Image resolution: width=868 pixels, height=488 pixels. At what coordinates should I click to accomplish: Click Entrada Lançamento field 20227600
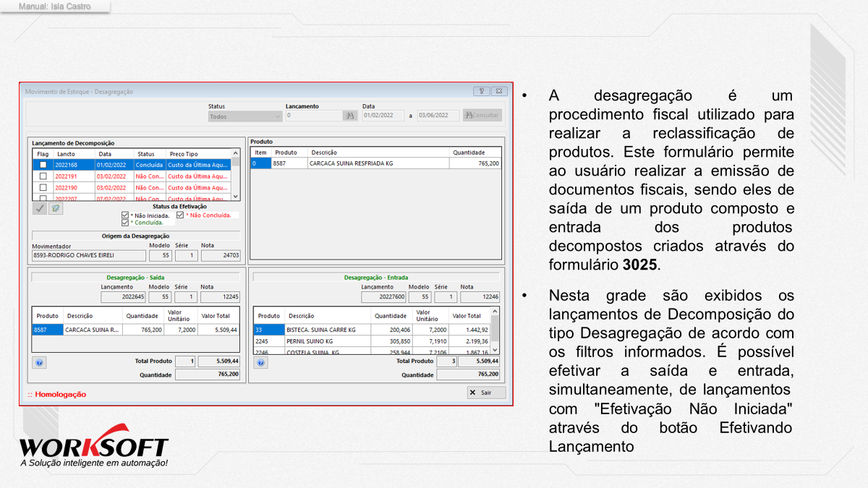point(384,297)
